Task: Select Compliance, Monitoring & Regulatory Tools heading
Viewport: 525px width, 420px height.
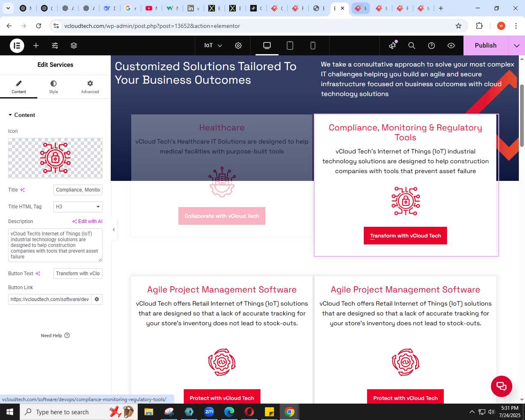Action: click(406, 132)
